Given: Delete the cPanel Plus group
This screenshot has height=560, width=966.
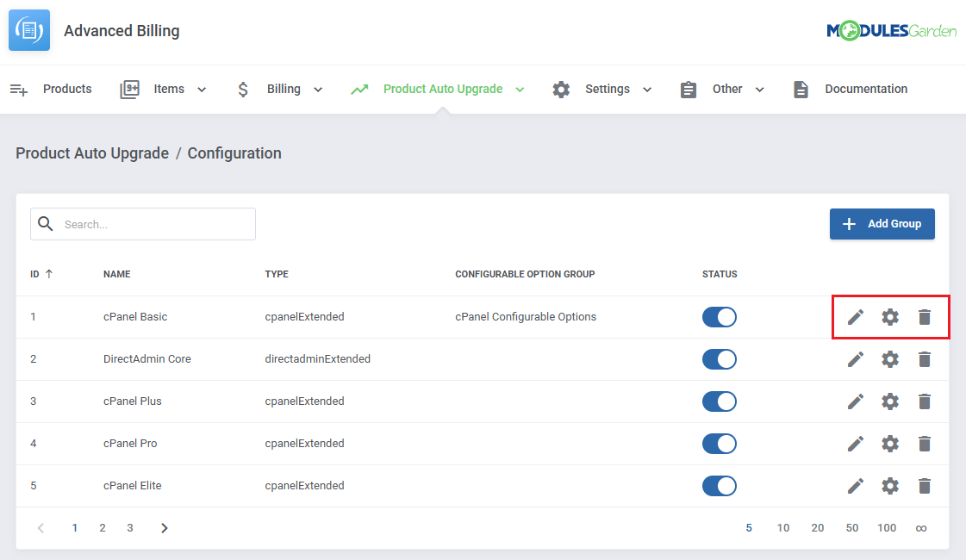Looking at the screenshot, I should pyautogui.click(x=924, y=401).
